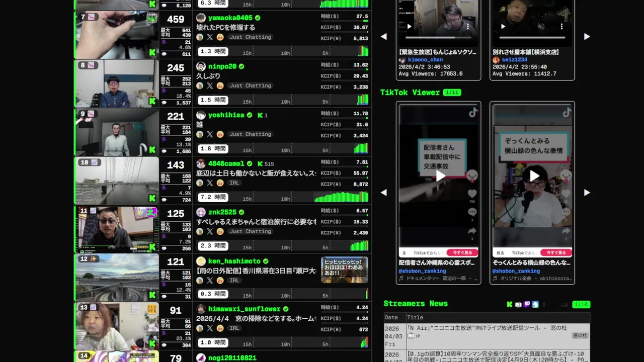Open himawari_sunflower's X profile icon
Viewport: 644px width, 362px height.
click(210, 328)
